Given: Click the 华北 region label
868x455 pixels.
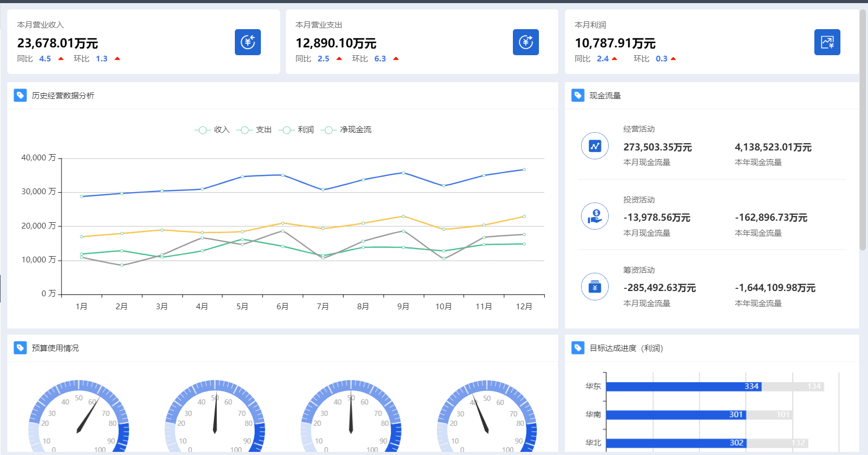Looking at the screenshot, I should pyautogui.click(x=593, y=443).
